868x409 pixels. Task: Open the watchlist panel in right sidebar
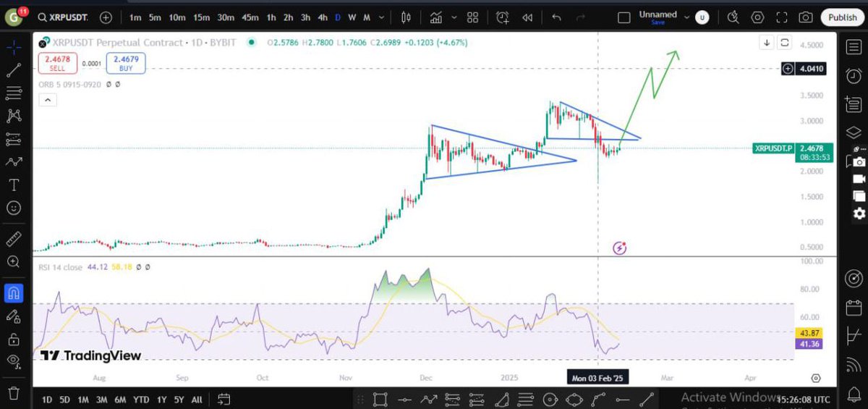(x=854, y=48)
